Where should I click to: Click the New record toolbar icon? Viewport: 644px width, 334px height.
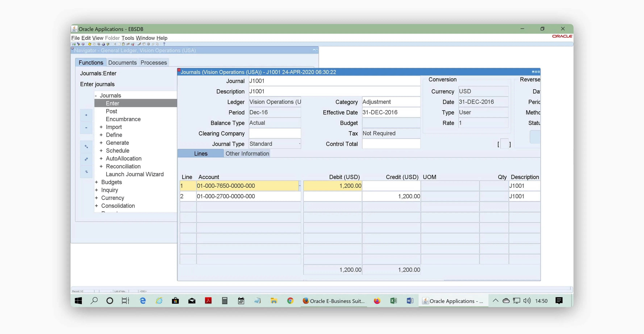[x=74, y=44]
